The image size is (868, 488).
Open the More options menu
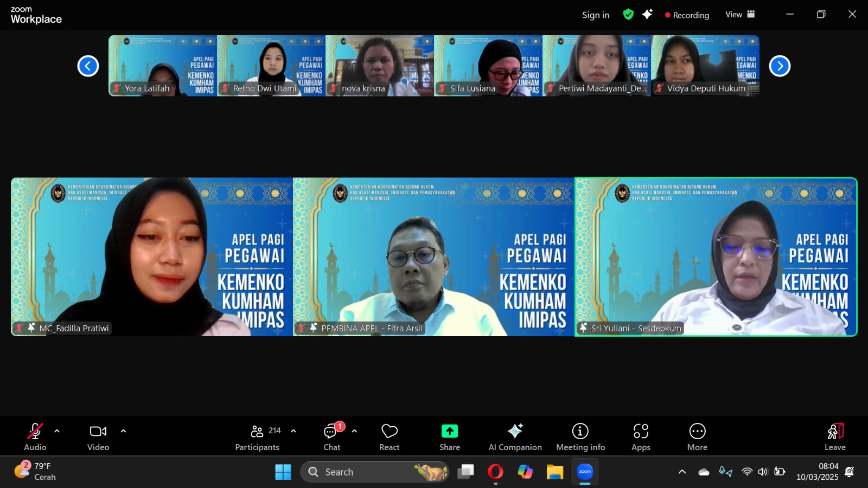(x=697, y=437)
